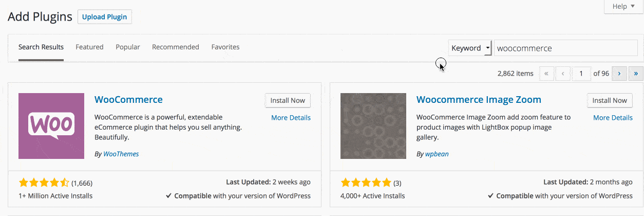Click the Image Zoom five-star rating
This screenshot has height=216, width=644.
click(366, 183)
